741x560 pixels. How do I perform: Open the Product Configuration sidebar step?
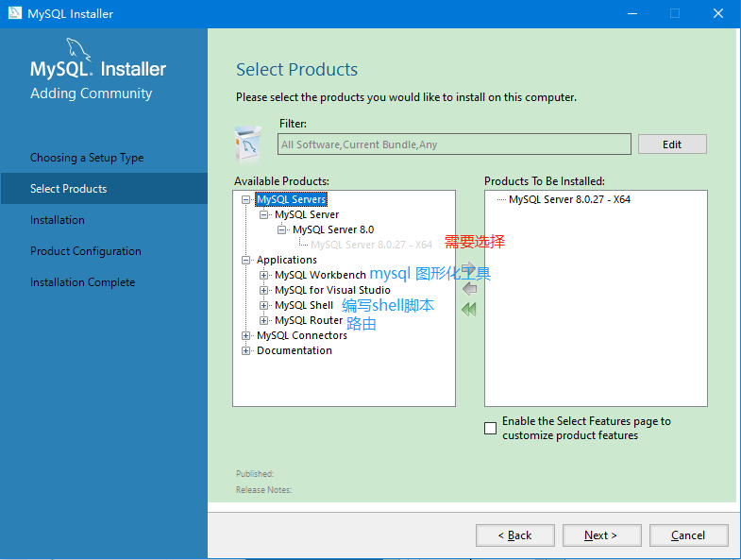(86, 251)
